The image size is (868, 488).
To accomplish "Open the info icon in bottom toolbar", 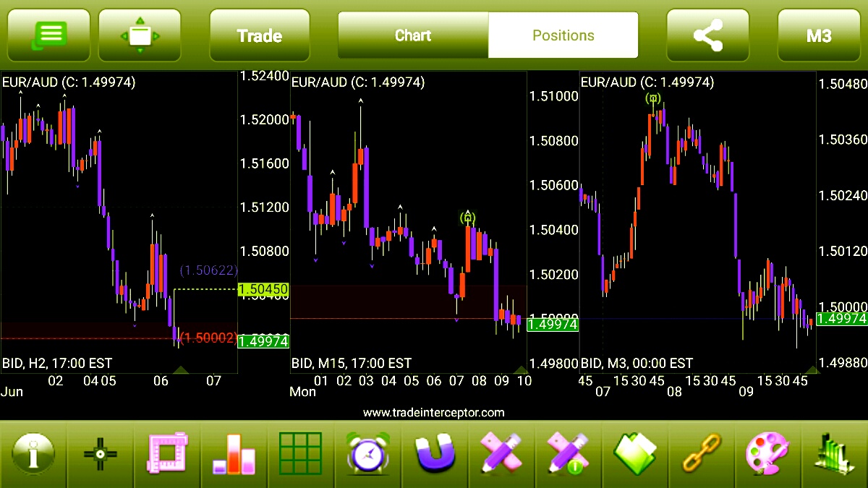I will coord(33,454).
